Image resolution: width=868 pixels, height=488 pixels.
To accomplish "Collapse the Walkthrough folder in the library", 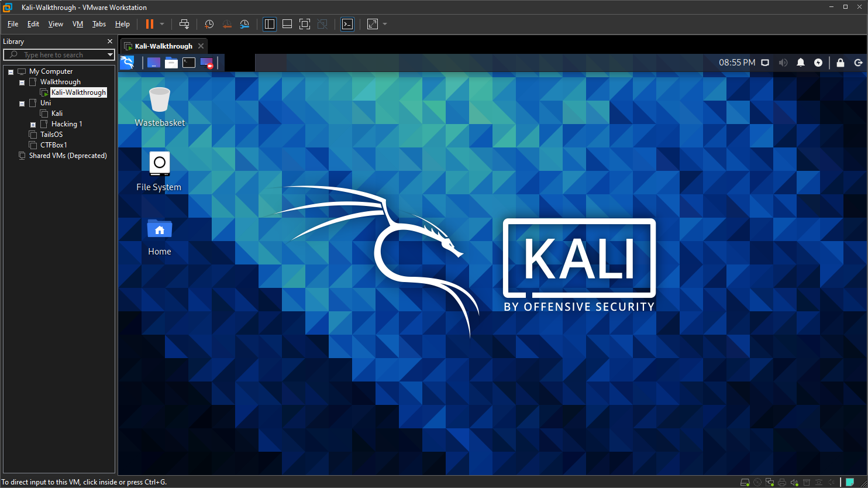I will 22,82.
